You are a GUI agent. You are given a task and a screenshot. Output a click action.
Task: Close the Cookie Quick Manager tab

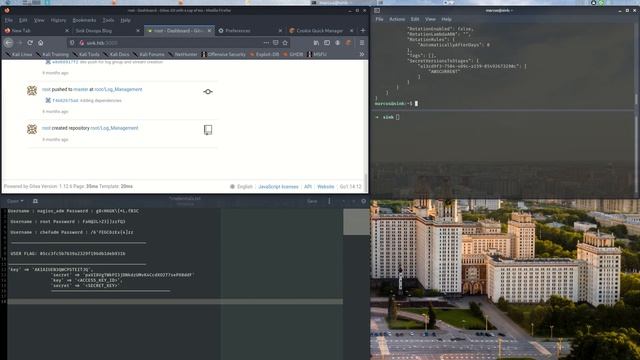tap(351, 31)
